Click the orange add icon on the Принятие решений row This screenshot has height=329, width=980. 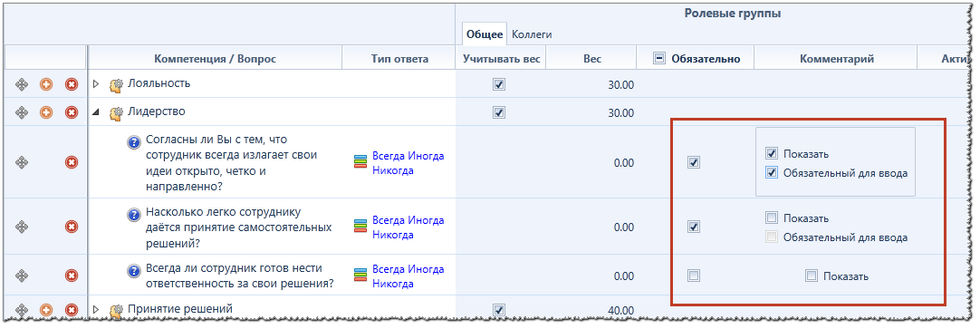point(46,310)
